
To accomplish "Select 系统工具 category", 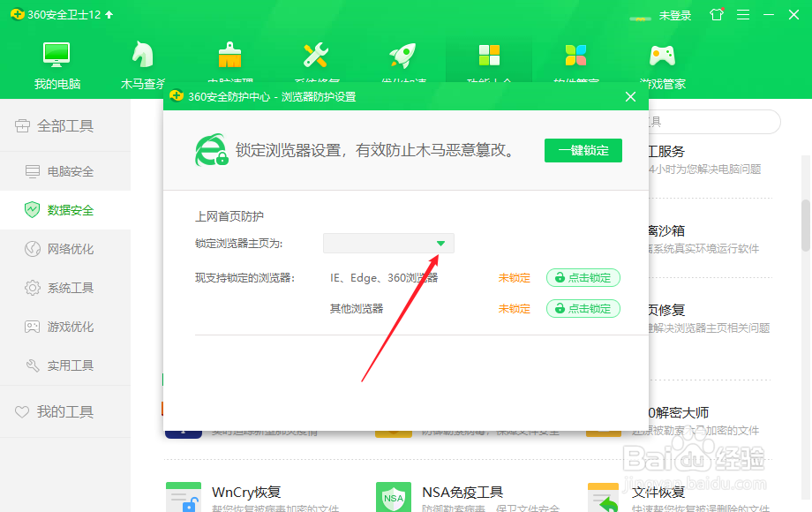I will pos(65,288).
